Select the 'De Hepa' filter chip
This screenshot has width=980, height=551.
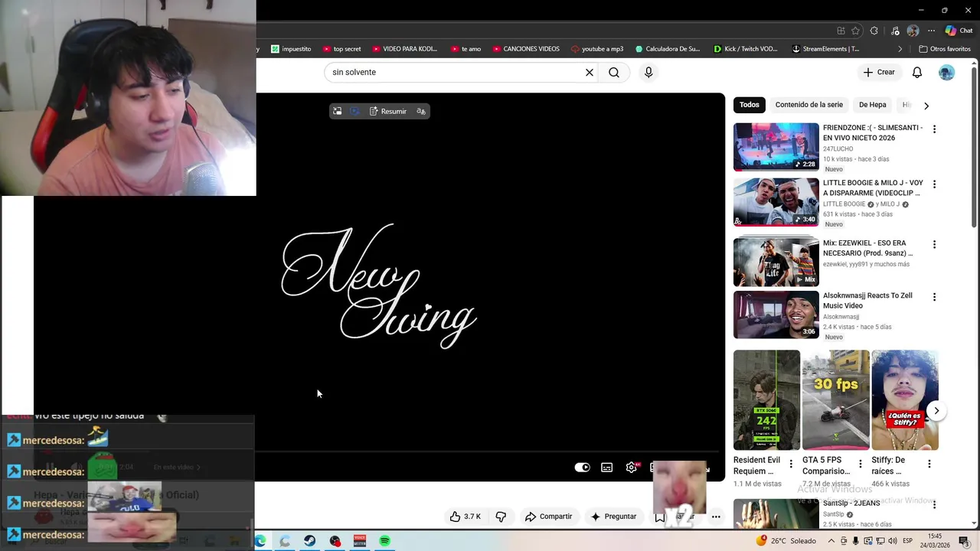[x=872, y=105]
